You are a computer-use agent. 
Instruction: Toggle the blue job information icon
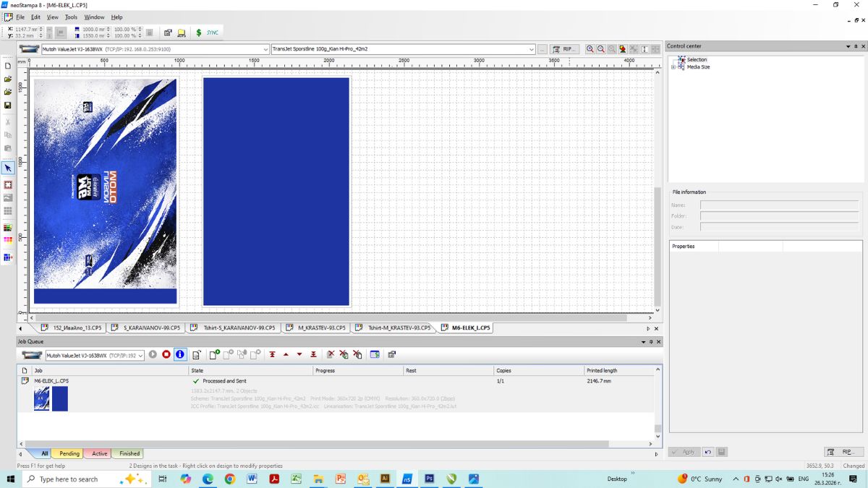pos(180,355)
